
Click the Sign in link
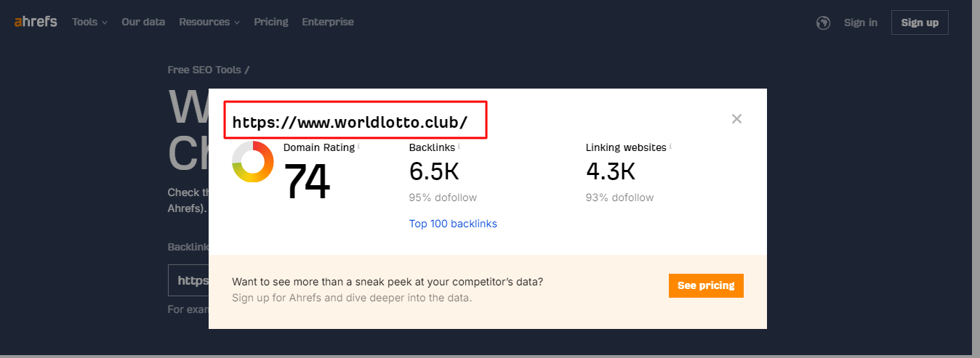tap(861, 23)
